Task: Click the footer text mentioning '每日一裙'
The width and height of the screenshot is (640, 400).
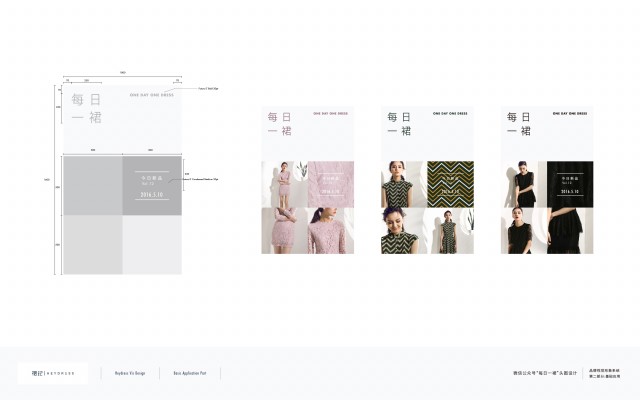Action: point(545,373)
